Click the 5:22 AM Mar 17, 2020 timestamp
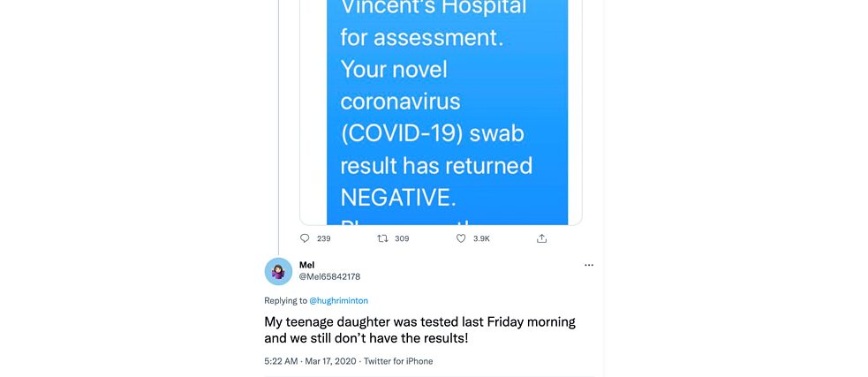Viewport: 868px width, 377px height. [x=309, y=361]
